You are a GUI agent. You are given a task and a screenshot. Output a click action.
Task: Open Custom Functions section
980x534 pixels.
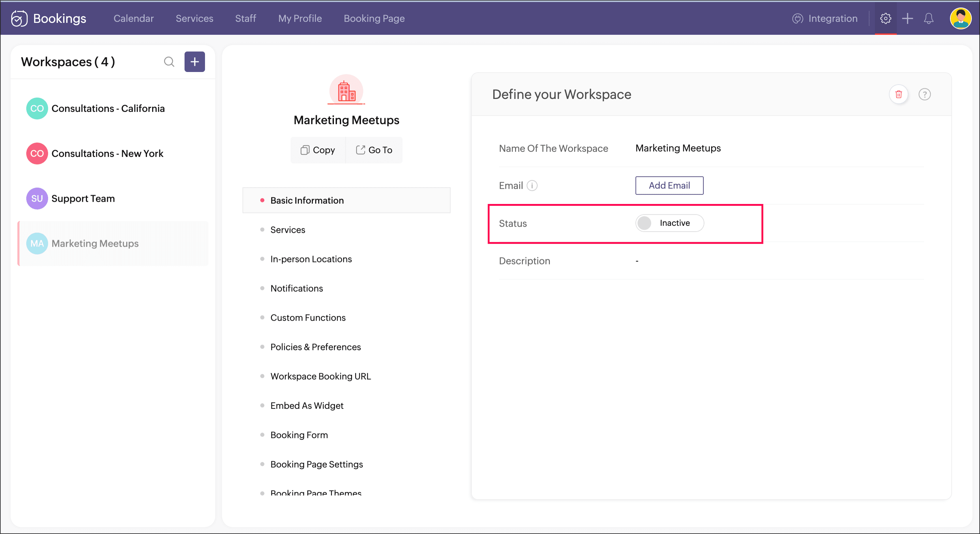308,317
